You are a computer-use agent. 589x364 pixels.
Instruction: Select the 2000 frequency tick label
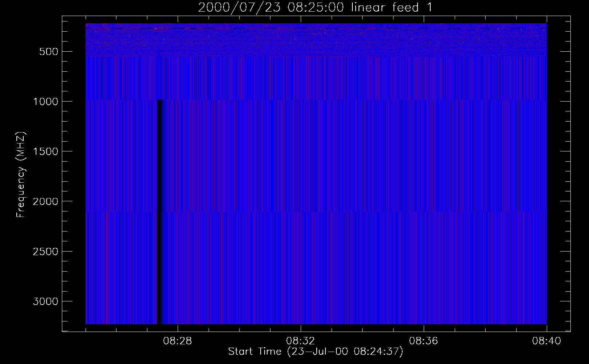pos(46,201)
